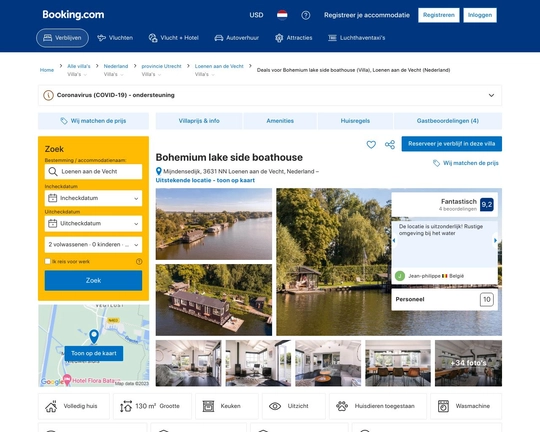Click the Keuken kitchen icon
The height and width of the screenshot is (432, 540).
(208, 407)
